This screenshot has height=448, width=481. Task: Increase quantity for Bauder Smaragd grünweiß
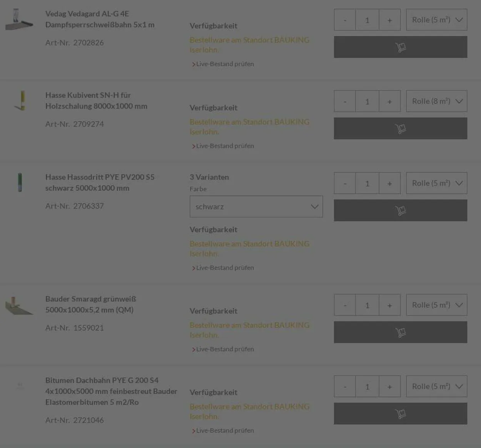[x=389, y=305]
